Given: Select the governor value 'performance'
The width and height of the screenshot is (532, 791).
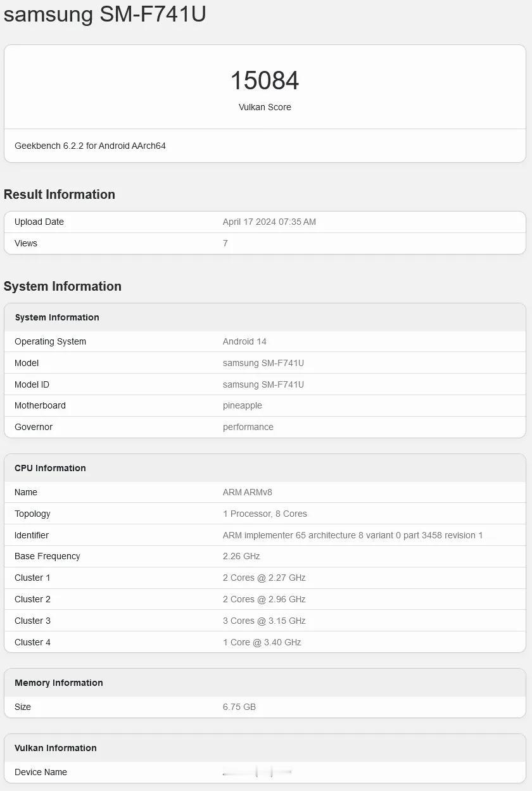Looking at the screenshot, I should 248,427.
